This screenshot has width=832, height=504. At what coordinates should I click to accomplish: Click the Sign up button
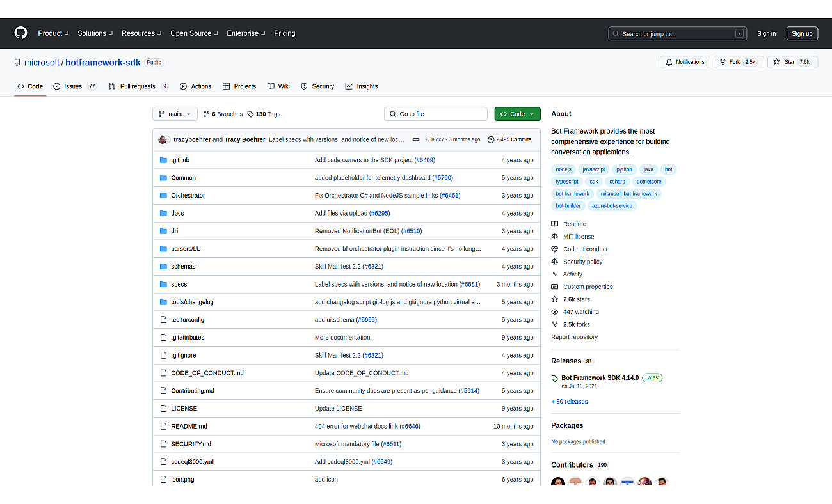pyautogui.click(x=802, y=33)
